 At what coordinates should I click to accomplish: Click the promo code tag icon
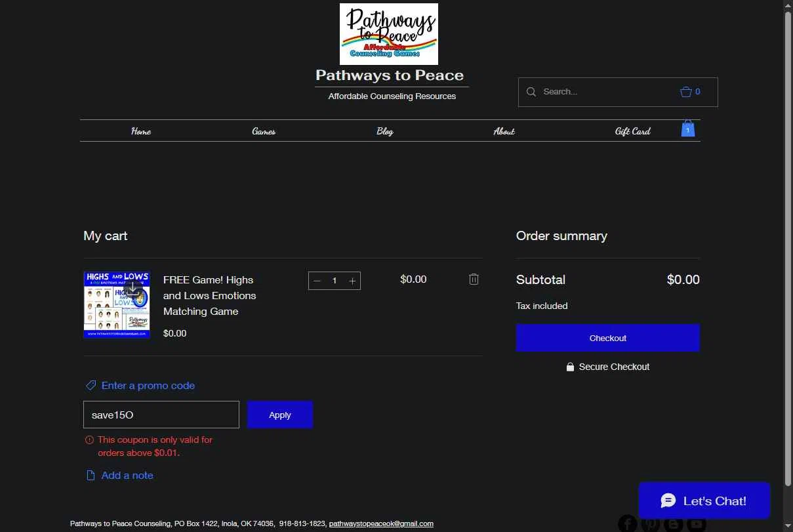click(91, 385)
